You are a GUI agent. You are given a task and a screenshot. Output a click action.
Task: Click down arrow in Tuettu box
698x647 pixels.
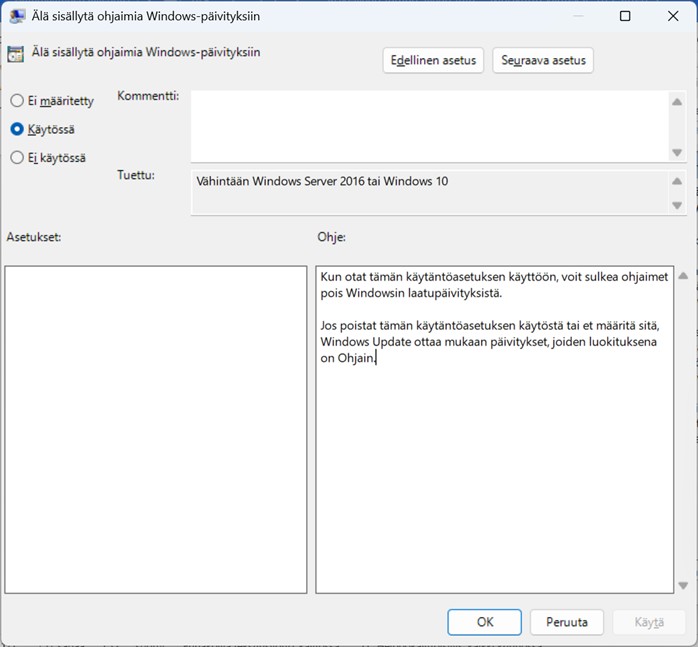pyautogui.click(x=677, y=205)
